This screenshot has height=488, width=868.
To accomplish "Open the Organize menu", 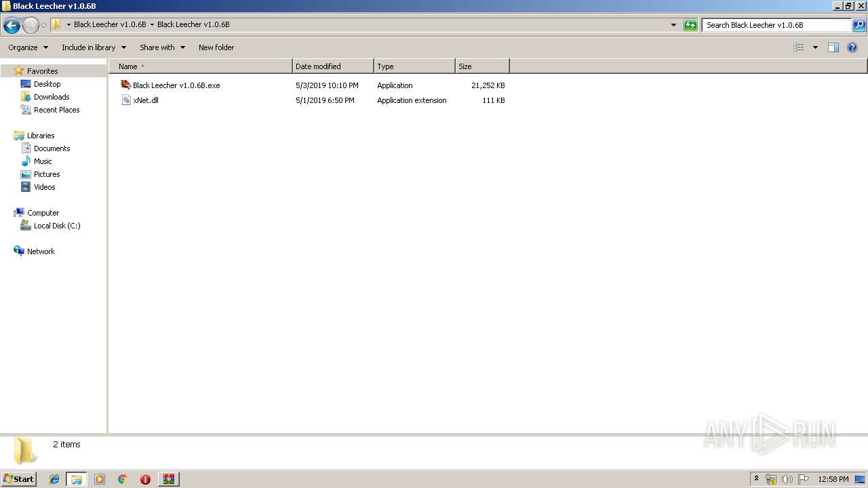I will coord(28,47).
